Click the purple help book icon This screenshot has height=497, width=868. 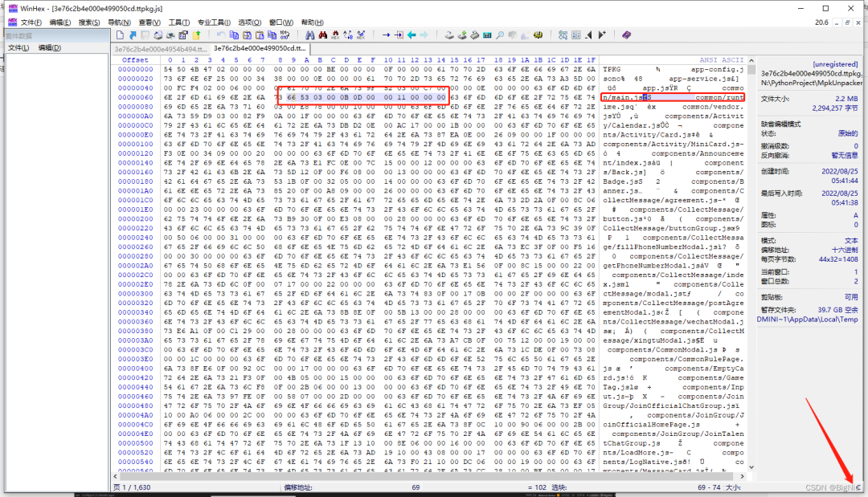pos(626,35)
